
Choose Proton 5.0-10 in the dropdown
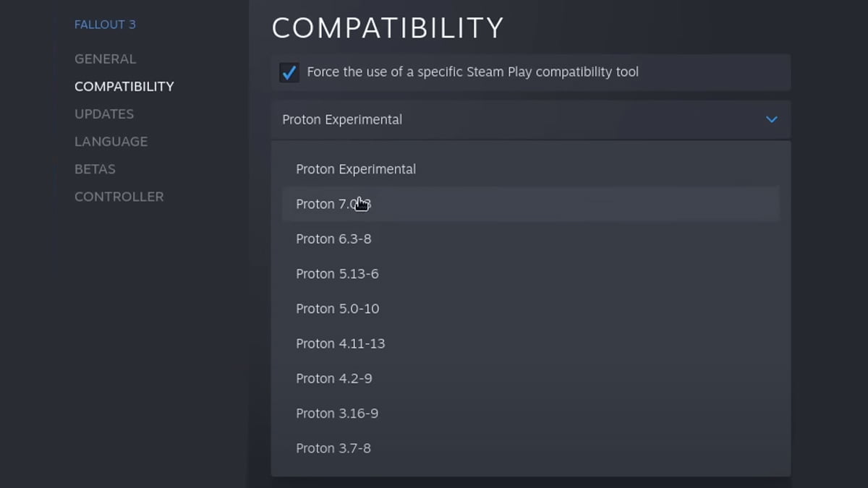pyautogui.click(x=337, y=309)
